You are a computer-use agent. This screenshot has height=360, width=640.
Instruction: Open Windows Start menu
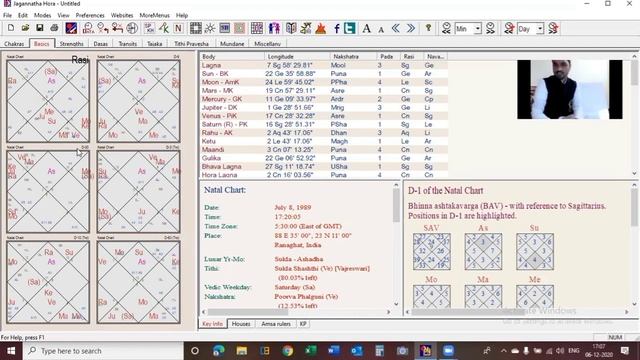pyautogui.click(x=11, y=351)
